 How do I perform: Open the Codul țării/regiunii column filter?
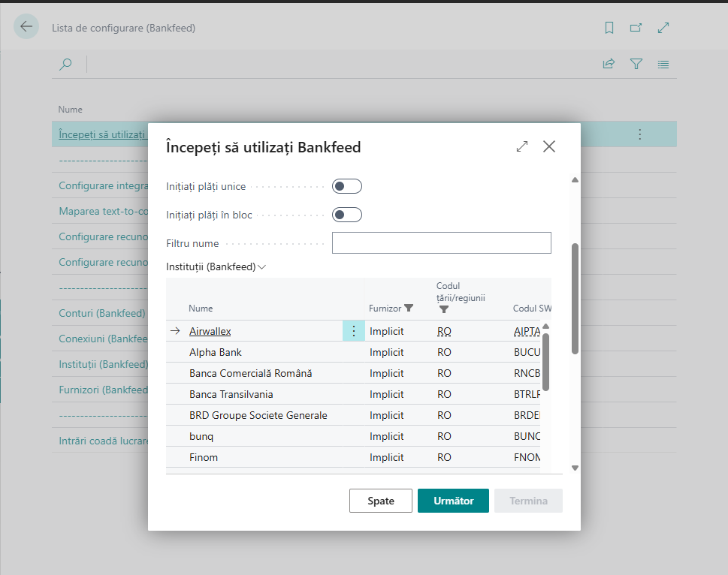pyautogui.click(x=444, y=309)
